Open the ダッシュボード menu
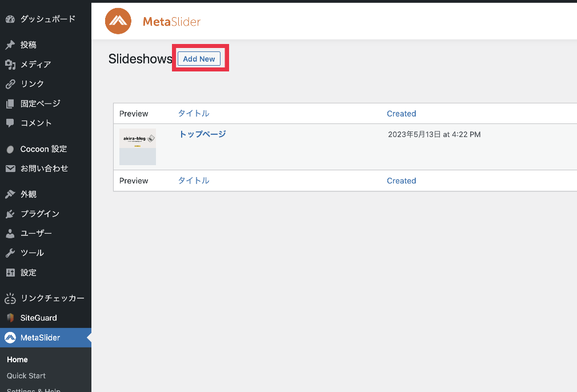Viewport: 577px width, 392px height. pos(48,19)
